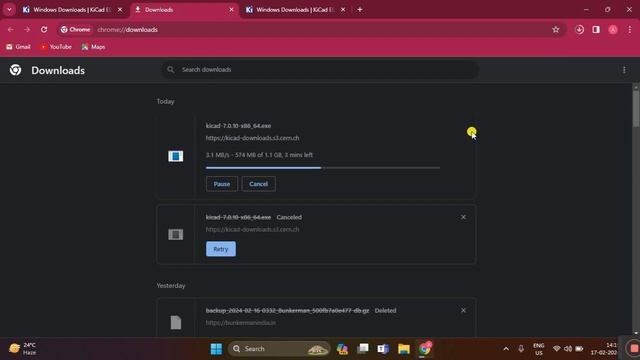Pause the kicad download in progress
This screenshot has width=640, height=360.
point(222,184)
